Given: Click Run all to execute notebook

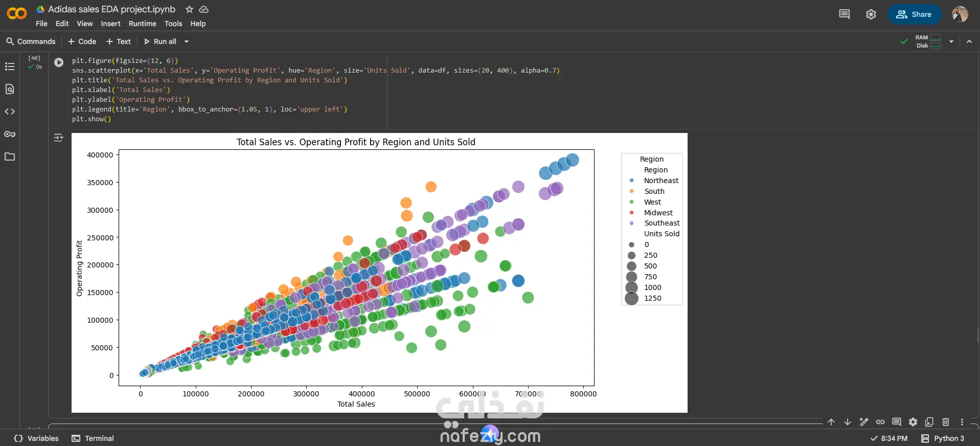Looking at the screenshot, I should tap(160, 41).
